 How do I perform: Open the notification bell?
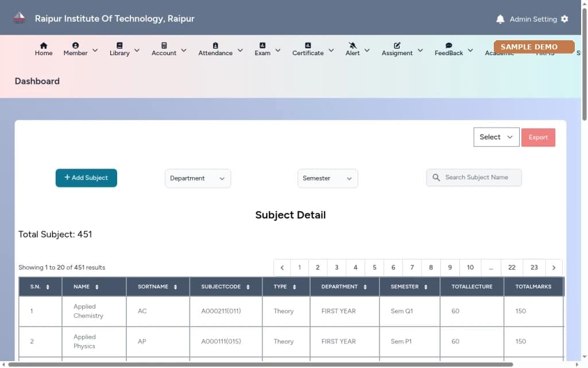pyautogui.click(x=500, y=19)
